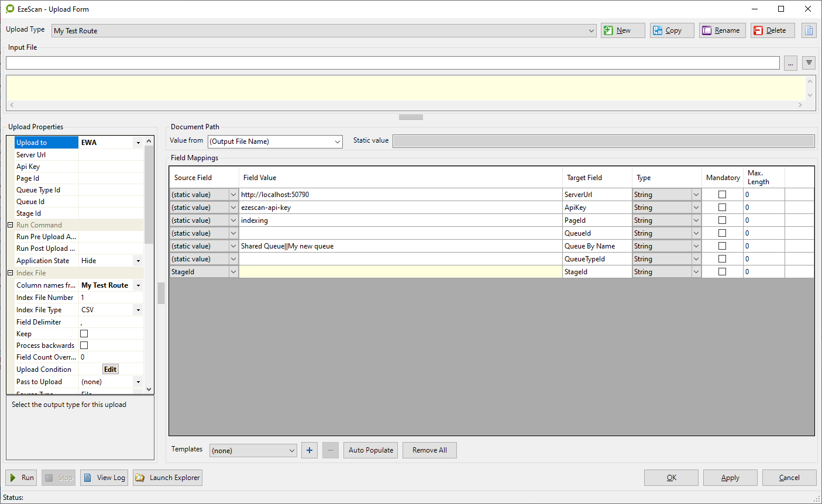Click the Rename upload type button
822x504 pixels.
click(722, 30)
